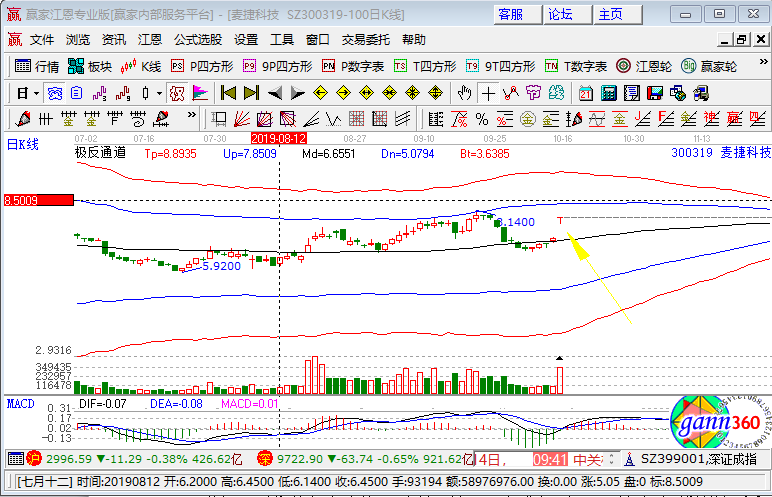Viewport: 772px width, 497px height.
Task: Click the 论坛 forum button
Action: (x=568, y=14)
